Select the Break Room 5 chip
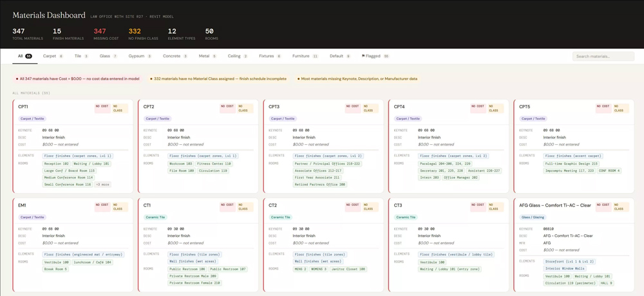The image size is (644, 296). click(x=55, y=269)
